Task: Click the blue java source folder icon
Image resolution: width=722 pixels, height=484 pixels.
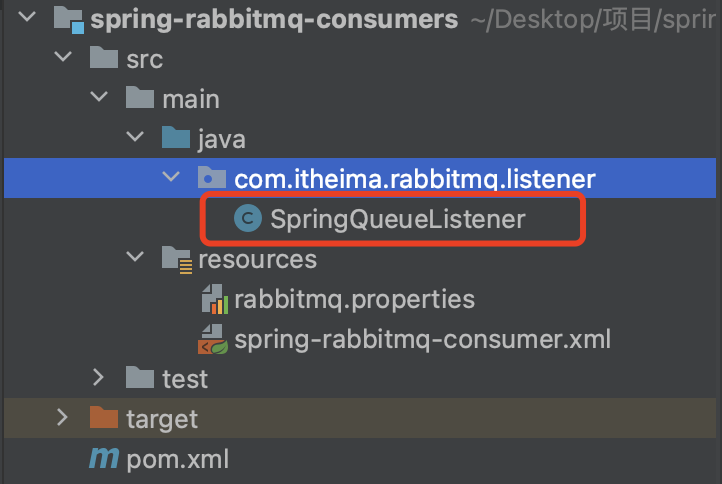Action: coord(177,138)
